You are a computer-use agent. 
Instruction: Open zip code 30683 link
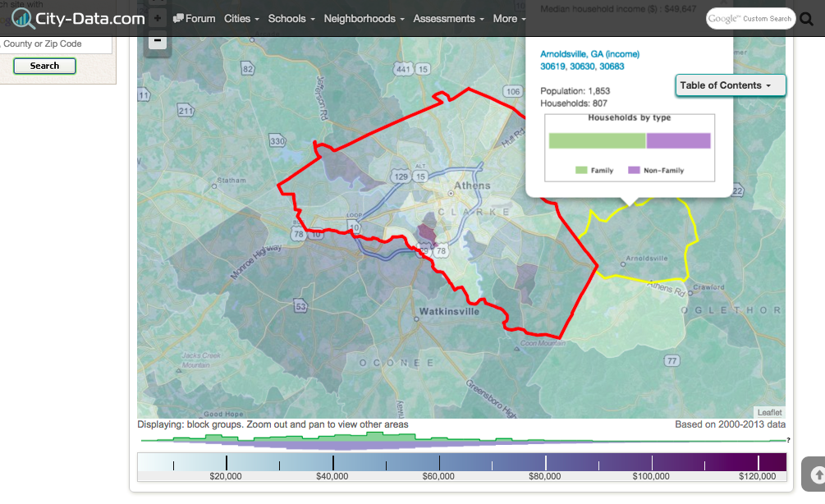(612, 66)
